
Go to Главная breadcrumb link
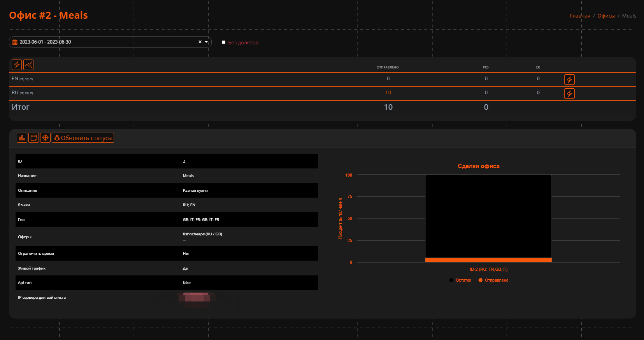click(580, 16)
